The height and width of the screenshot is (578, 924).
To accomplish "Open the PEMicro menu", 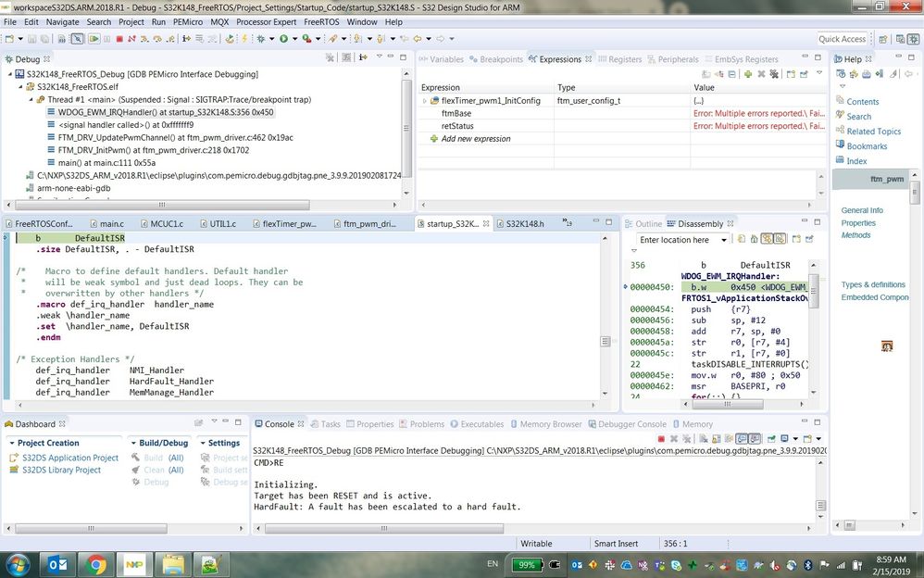I will 188,21.
